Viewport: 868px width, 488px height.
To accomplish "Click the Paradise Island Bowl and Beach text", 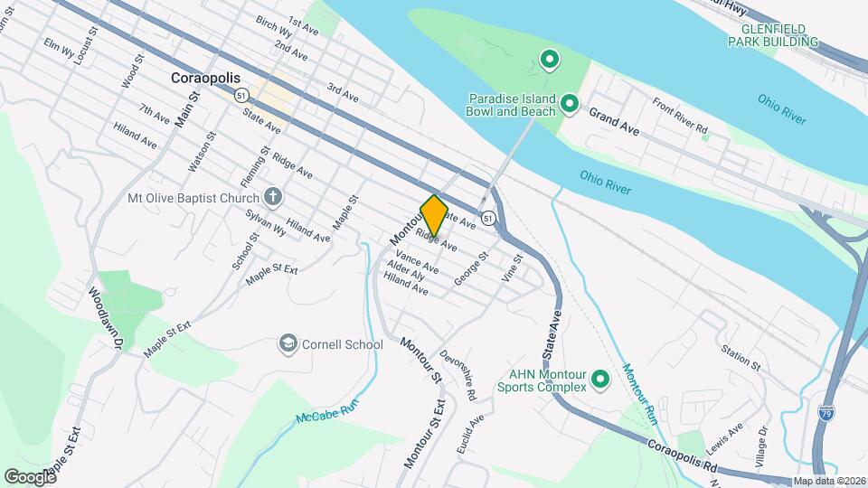I will click(x=510, y=105).
